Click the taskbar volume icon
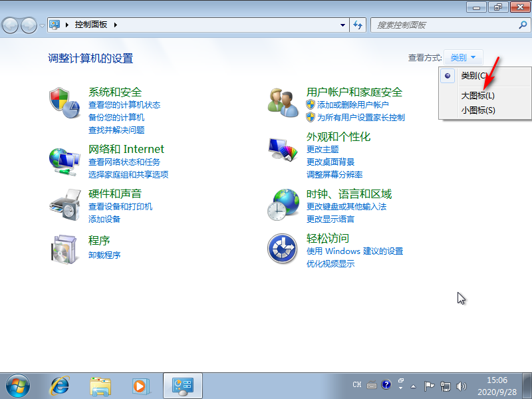The image size is (532, 399). 461,386
